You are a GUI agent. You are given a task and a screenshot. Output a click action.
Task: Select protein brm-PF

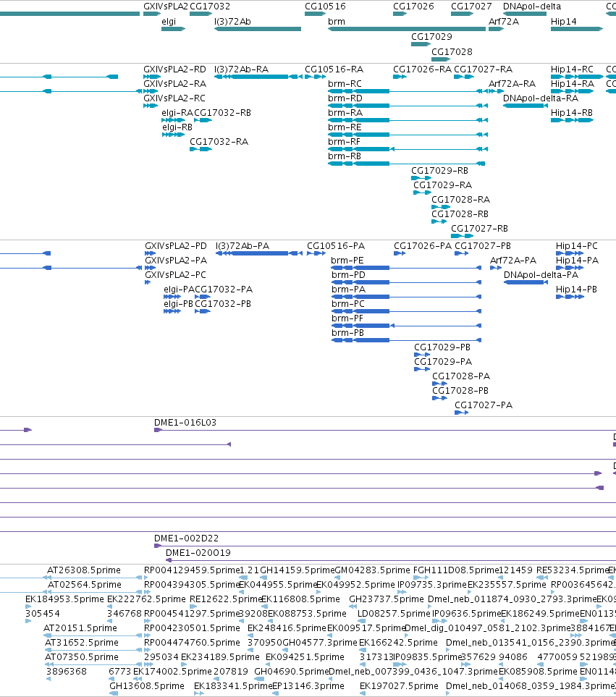click(406, 326)
